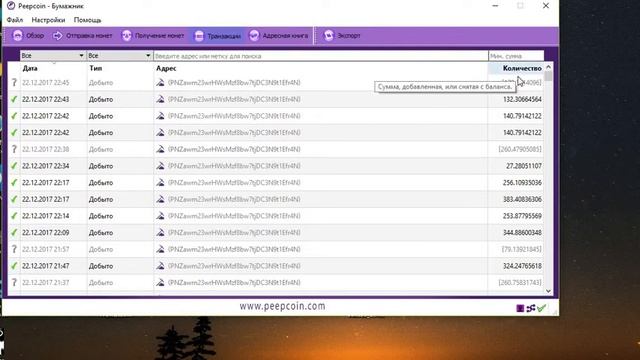Image resolution: width=640 pixels, height=360 pixels.
Task: Click the mining pickaxe icon in 22:38 row
Action: [x=160, y=149]
